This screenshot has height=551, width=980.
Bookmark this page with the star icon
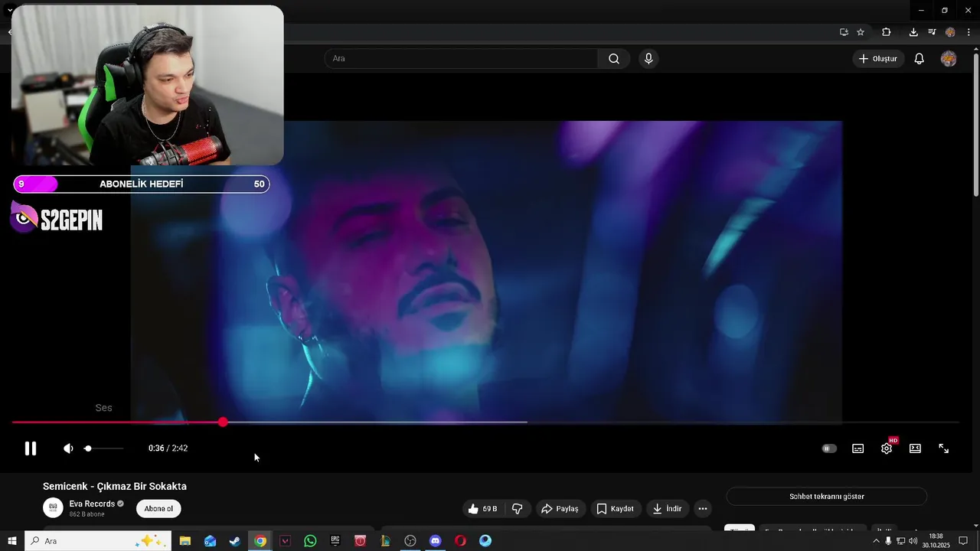(861, 32)
